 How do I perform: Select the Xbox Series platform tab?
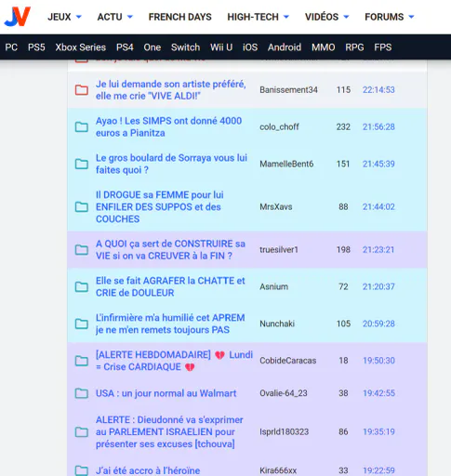pos(81,47)
